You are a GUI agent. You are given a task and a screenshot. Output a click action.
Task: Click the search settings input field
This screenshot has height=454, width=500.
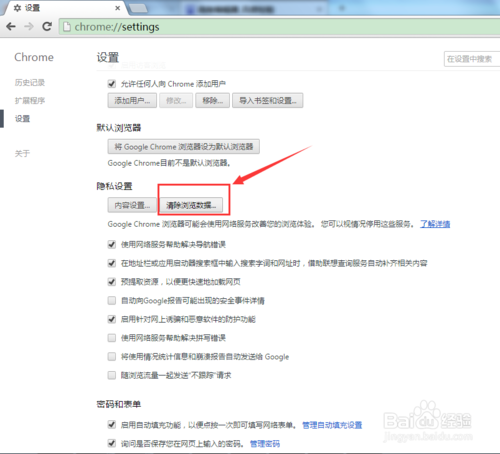coord(472,59)
